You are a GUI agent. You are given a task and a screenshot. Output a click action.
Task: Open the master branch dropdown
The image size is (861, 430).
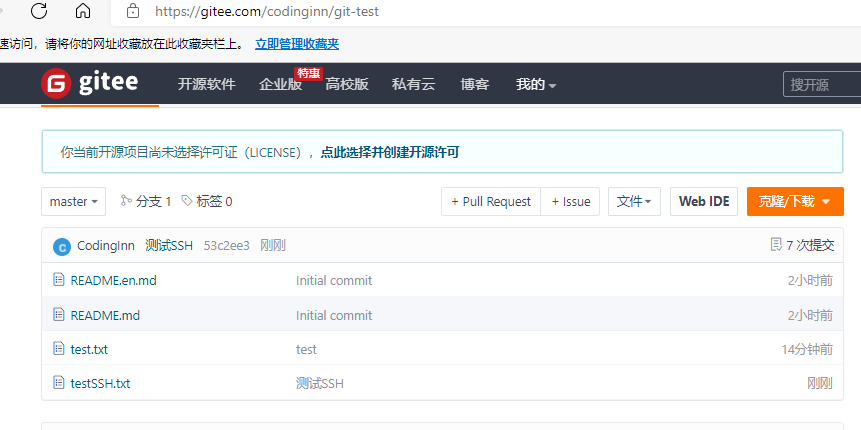(x=74, y=202)
